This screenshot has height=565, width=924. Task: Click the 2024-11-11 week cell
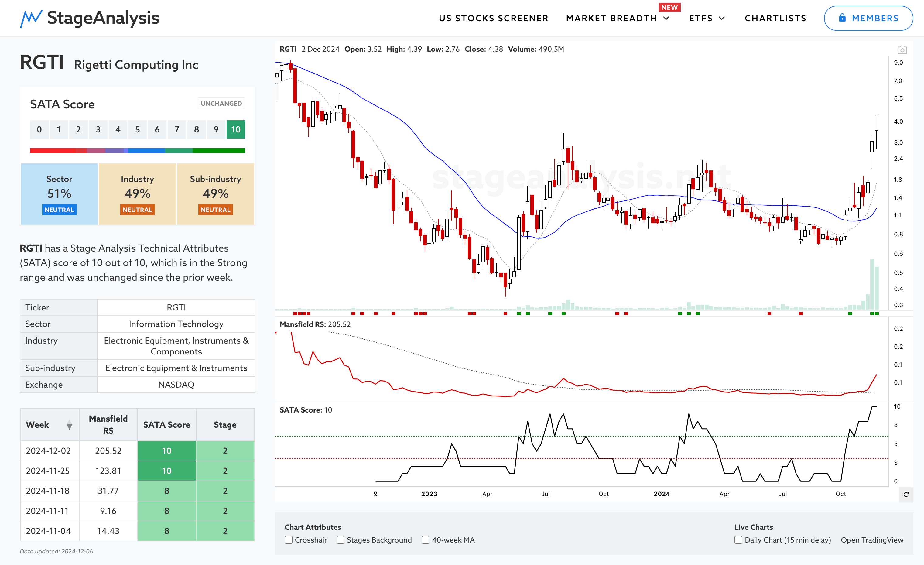tap(50, 511)
